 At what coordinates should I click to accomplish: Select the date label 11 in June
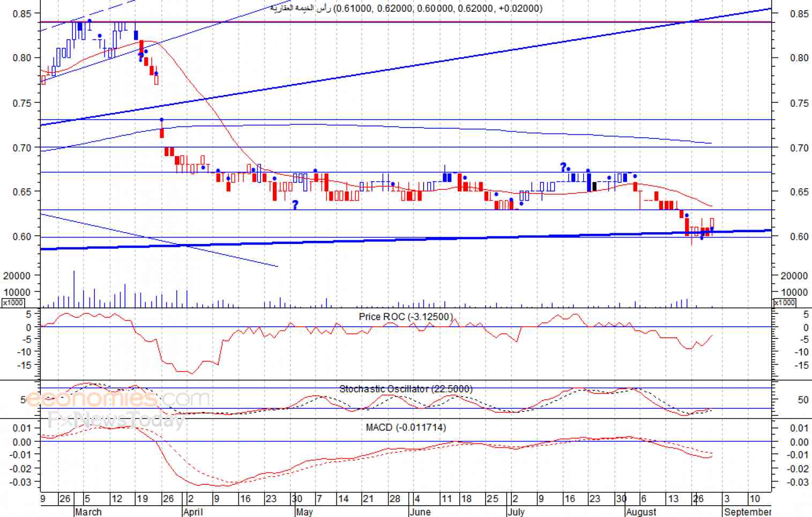click(x=446, y=499)
